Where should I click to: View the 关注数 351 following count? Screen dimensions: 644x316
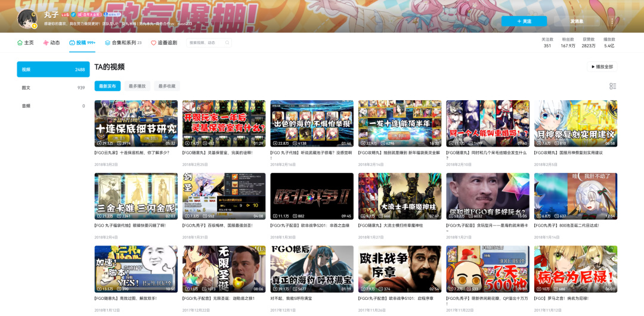click(x=547, y=43)
